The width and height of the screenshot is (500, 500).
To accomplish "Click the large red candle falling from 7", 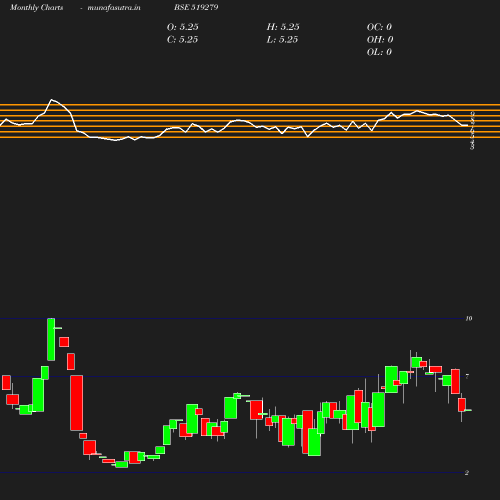I will point(77,403).
